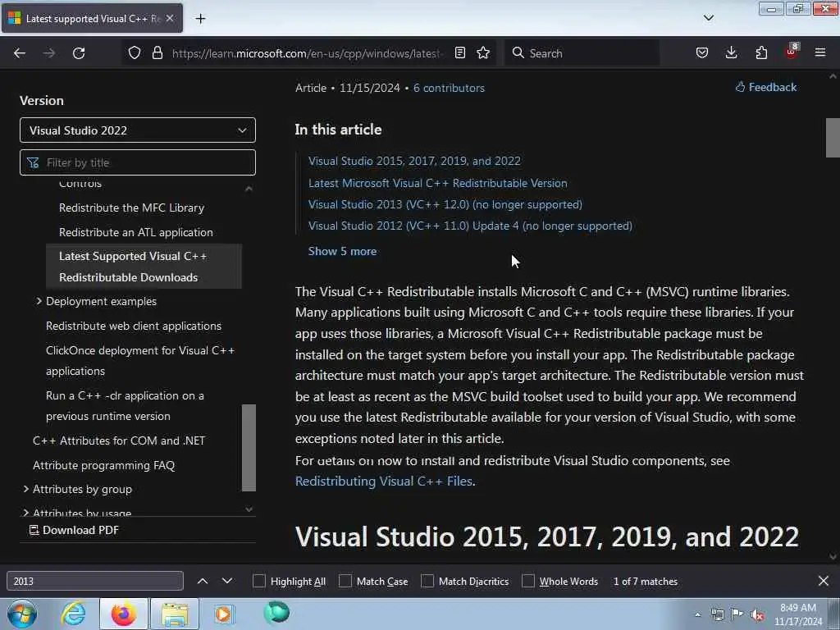
Task: Open ClickOnce deployment for Visual C++ applications
Action: (x=140, y=361)
